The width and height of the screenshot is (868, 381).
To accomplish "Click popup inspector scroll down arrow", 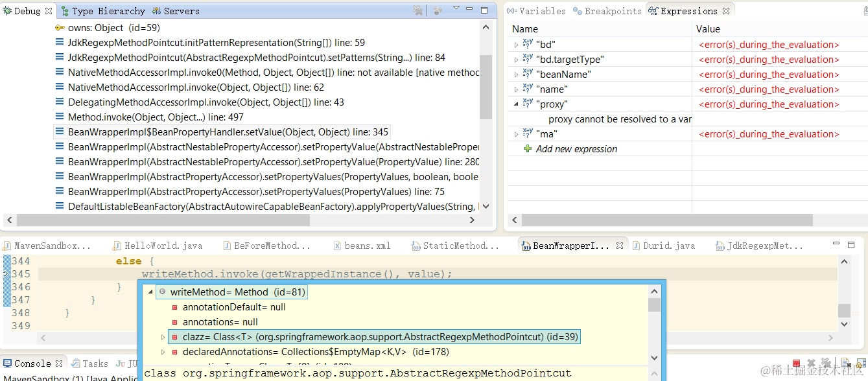I will pyautogui.click(x=654, y=358).
